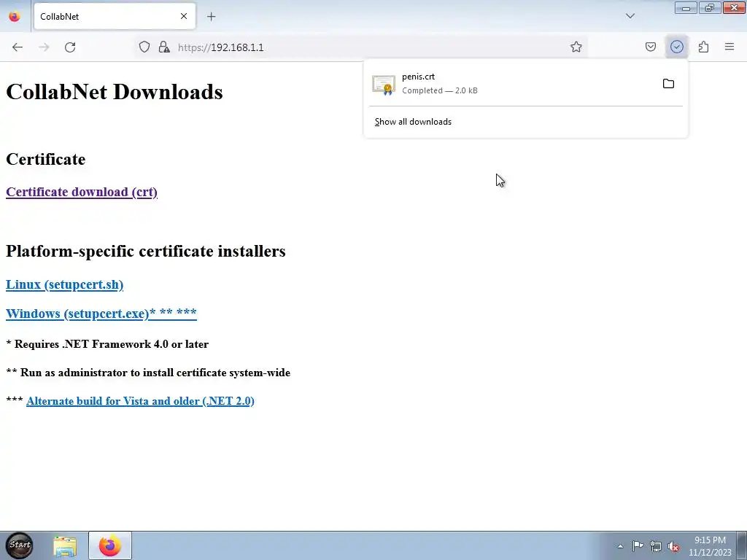Click Show all downloads
Screen dimensions: 747x560
pos(413,122)
